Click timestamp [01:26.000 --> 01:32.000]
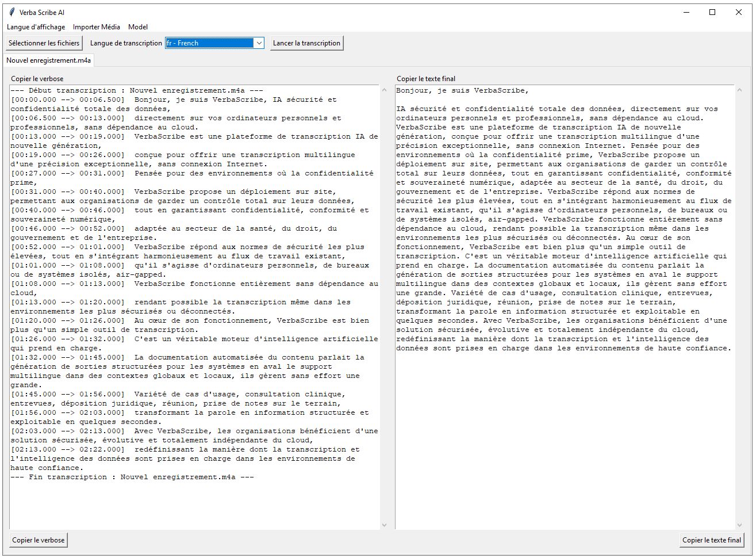This screenshot has height=558, width=756. pyautogui.click(x=67, y=339)
